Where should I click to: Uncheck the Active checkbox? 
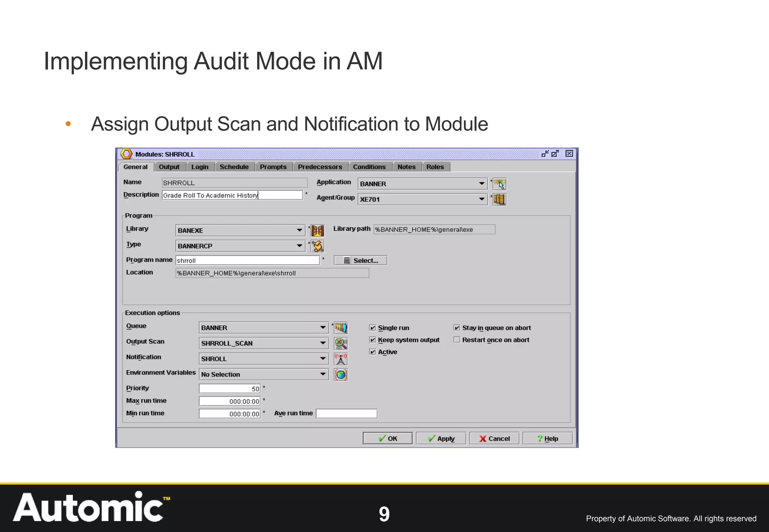pyautogui.click(x=372, y=352)
